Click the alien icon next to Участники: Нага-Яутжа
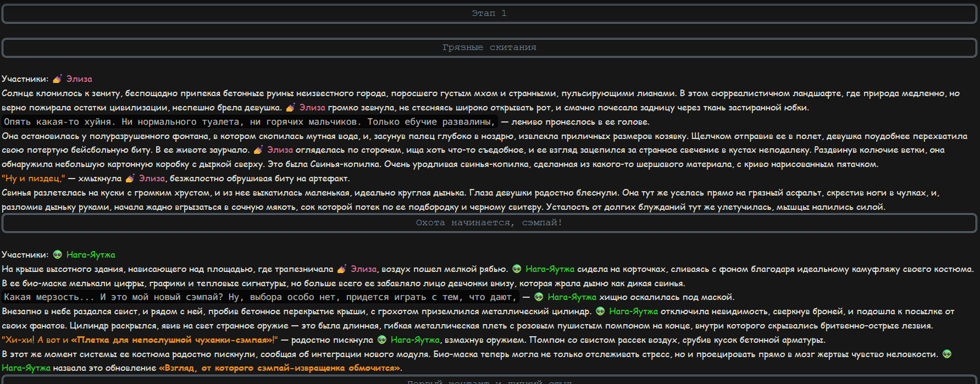The image size is (980, 384). click(x=57, y=255)
